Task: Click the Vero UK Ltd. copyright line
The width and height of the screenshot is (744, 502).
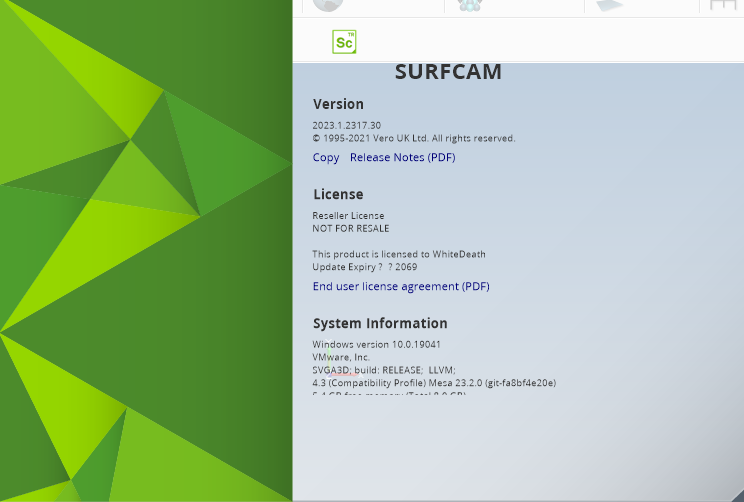Action: click(413, 138)
